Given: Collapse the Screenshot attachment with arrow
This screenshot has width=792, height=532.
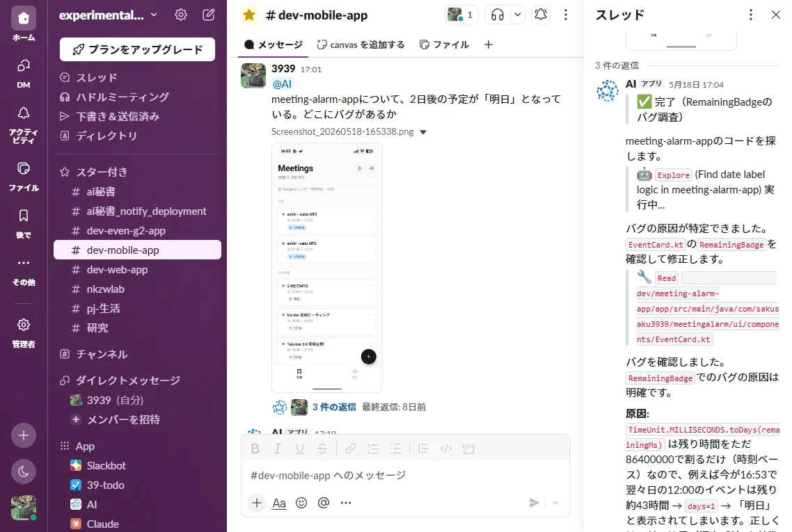Looking at the screenshot, I should coord(423,132).
